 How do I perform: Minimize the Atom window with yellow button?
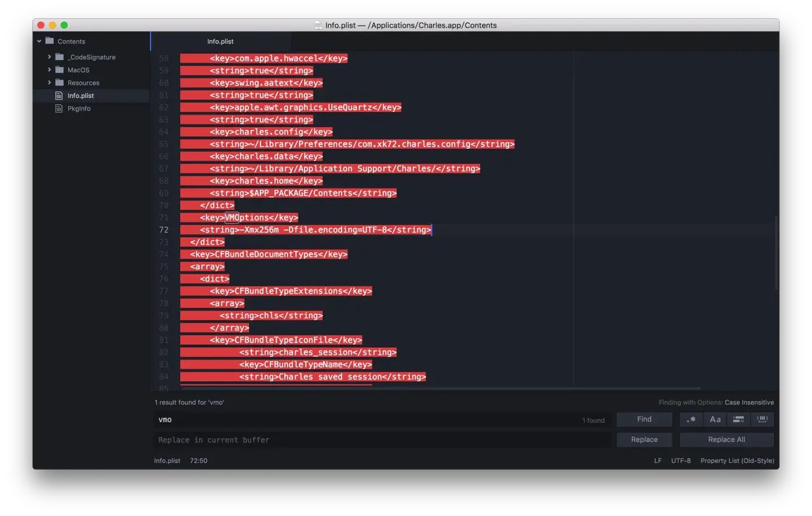[52, 25]
